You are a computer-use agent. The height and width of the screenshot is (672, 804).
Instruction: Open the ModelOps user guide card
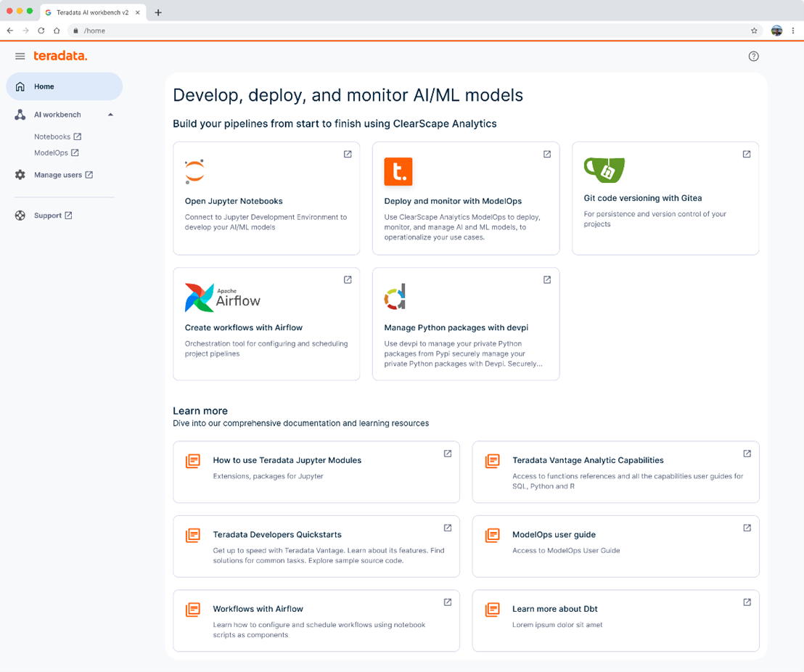click(x=554, y=535)
